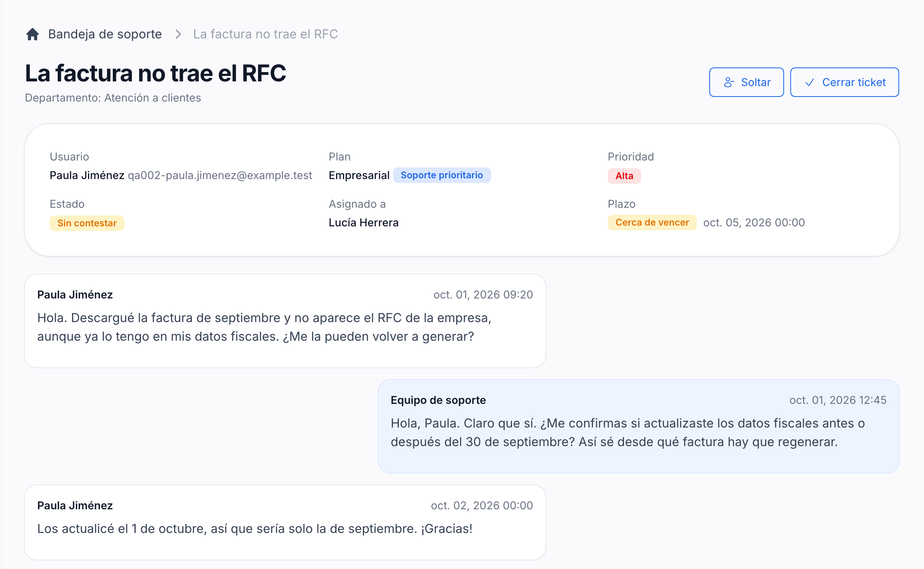Image resolution: width=924 pixels, height=569 pixels.
Task: Click the home icon in breadcrumb
Action: 33,34
